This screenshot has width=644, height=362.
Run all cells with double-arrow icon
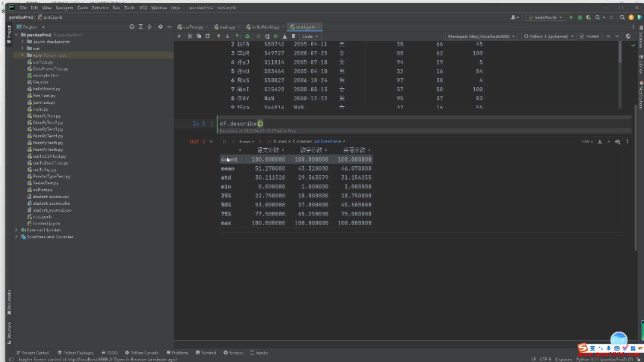276,36
